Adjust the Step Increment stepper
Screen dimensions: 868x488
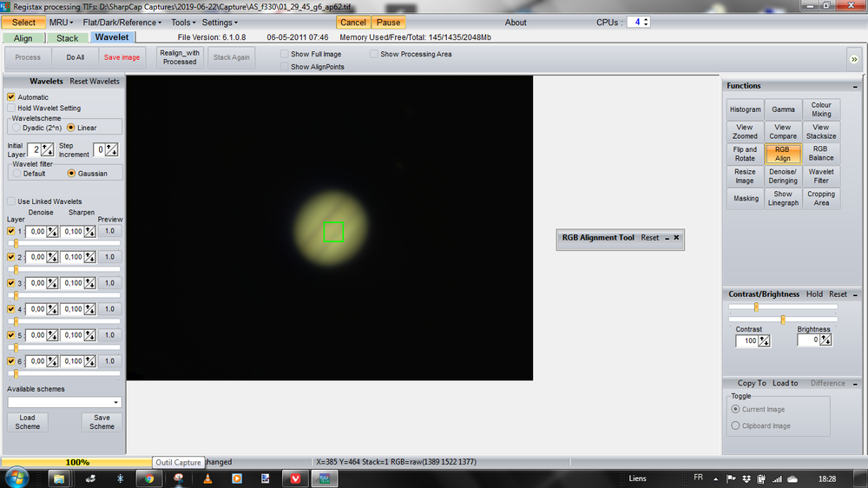tap(111, 149)
